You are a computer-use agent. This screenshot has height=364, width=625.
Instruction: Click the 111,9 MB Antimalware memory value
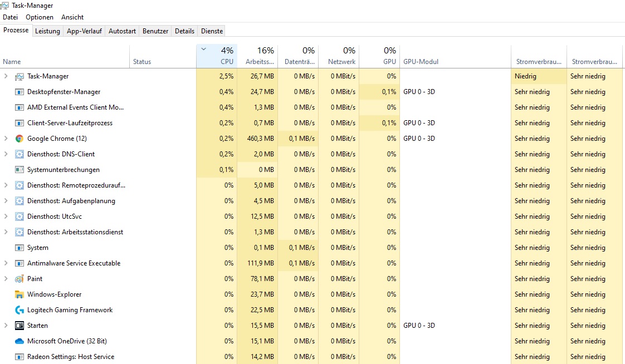point(261,263)
